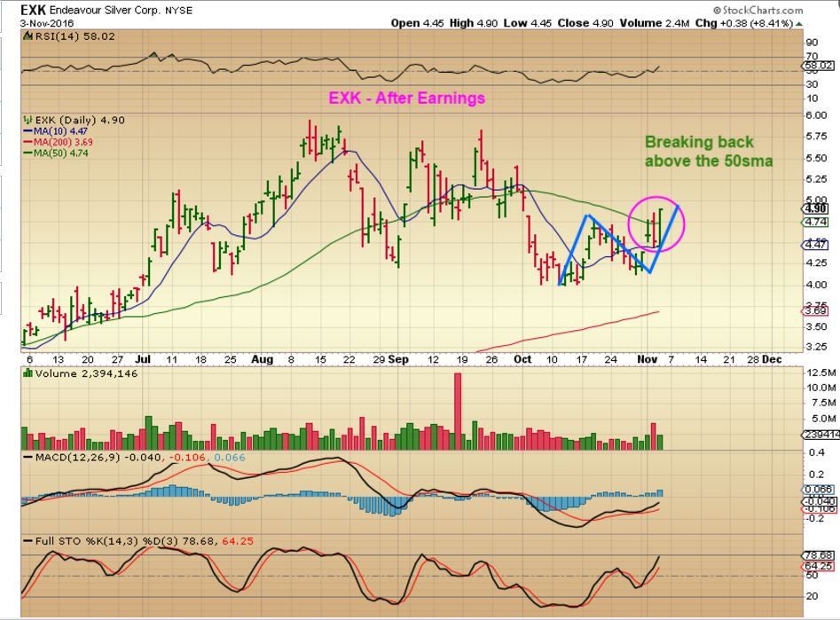
Task: Select the EXK ticker symbol in the header
Action: [x=33, y=10]
